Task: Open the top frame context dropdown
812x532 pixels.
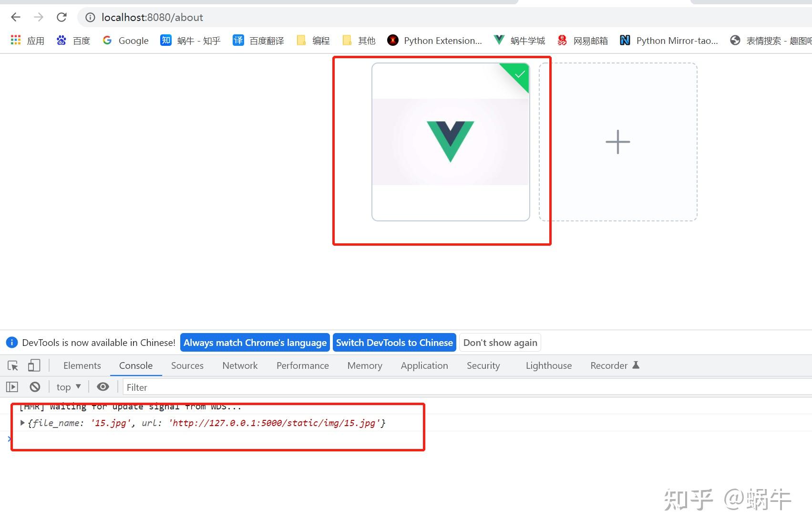Action: click(x=68, y=386)
